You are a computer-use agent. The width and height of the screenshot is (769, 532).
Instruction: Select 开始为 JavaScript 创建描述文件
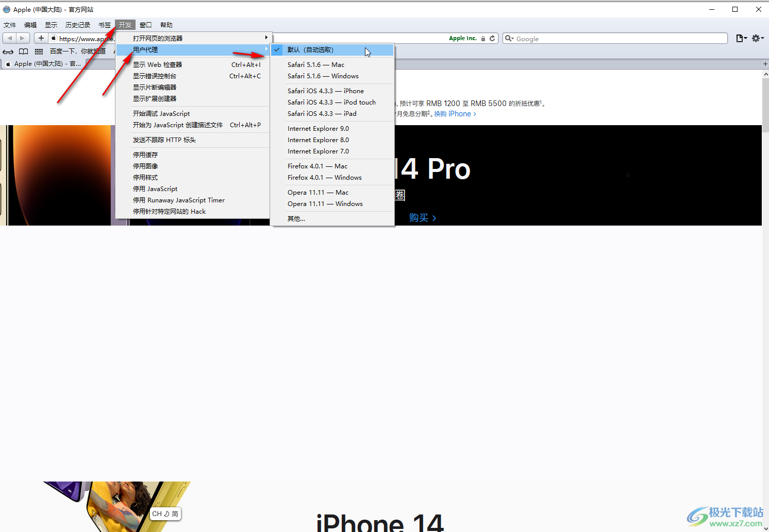pos(193,125)
